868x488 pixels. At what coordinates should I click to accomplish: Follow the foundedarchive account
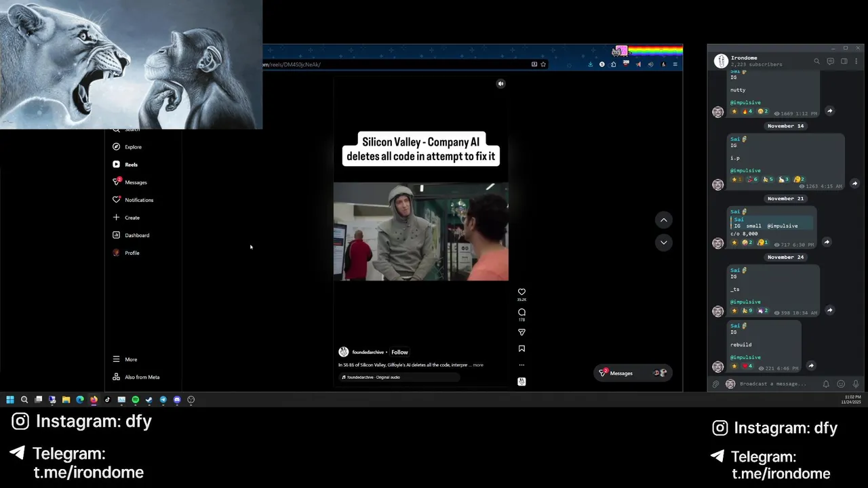click(x=399, y=352)
